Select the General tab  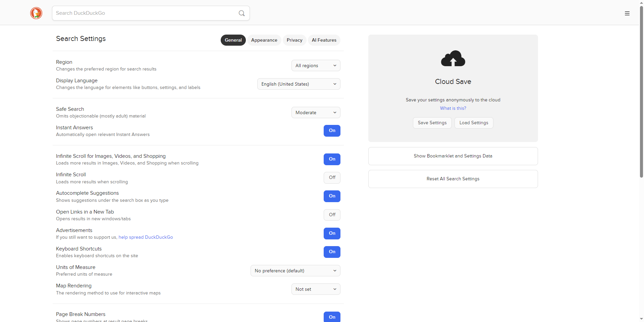coord(233,40)
